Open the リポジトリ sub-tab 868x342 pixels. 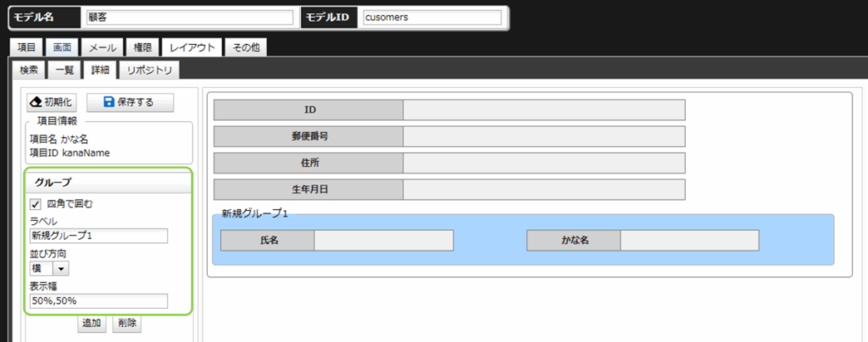pyautogui.click(x=149, y=70)
